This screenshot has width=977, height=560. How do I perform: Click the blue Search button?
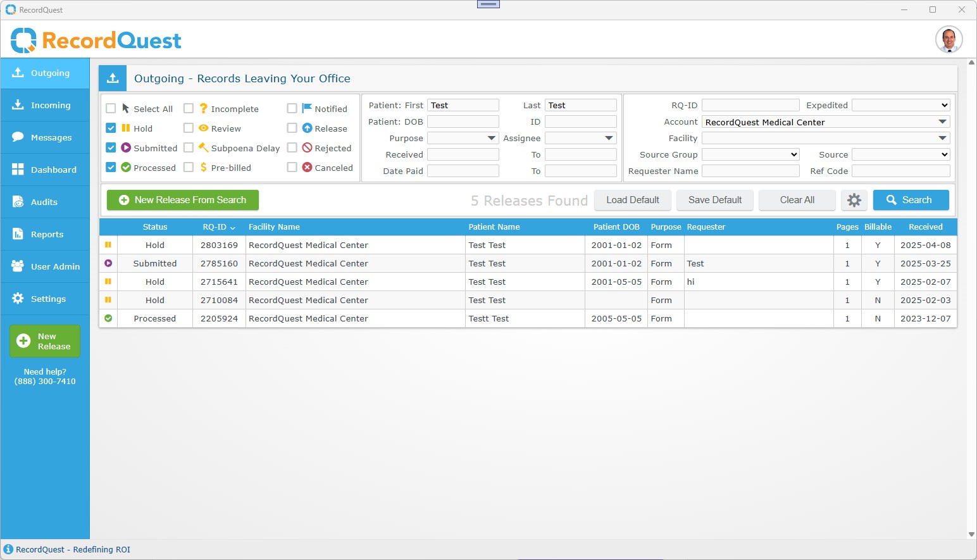click(911, 200)
